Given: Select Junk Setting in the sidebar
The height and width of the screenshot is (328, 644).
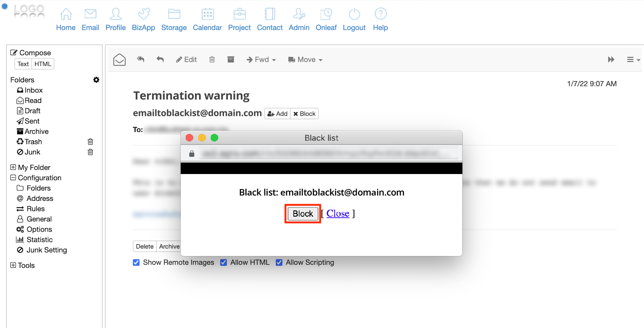Looking at the screenshot, I should click(47, 250).
